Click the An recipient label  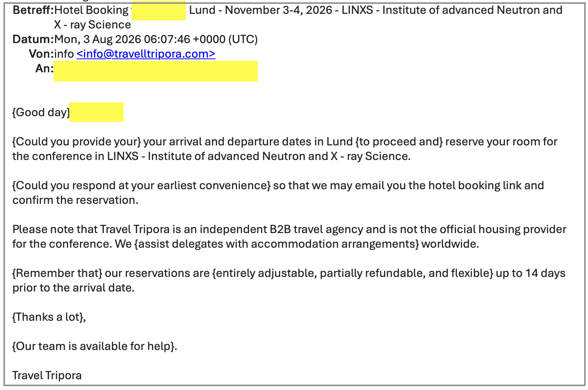[44, 68]
